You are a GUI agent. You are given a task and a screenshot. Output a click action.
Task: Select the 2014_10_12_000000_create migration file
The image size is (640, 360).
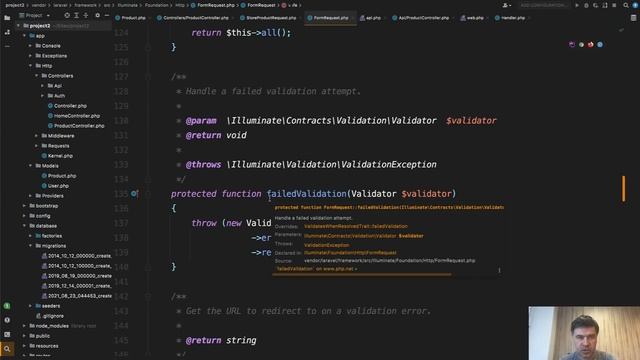click(77, 256)
